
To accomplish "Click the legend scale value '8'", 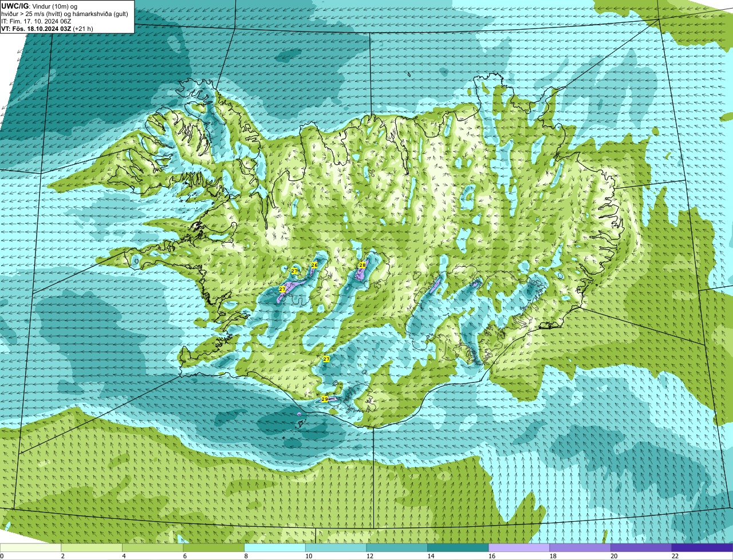I will 246,556.
